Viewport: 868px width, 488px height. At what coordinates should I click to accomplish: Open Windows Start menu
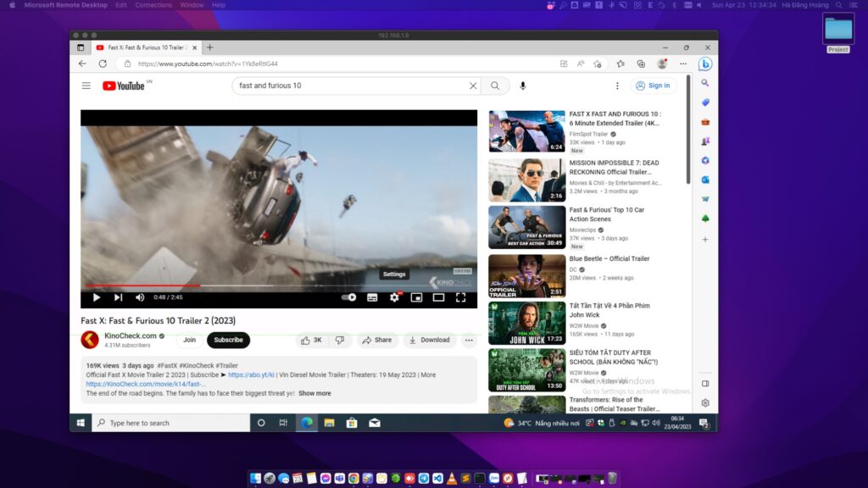click(x=81, y=423)
